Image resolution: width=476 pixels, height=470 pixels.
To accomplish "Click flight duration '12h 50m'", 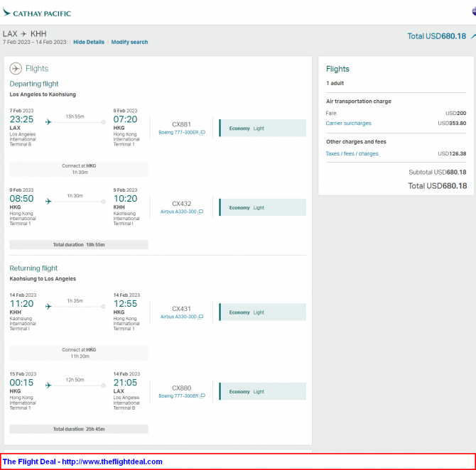I will point(75,380).
